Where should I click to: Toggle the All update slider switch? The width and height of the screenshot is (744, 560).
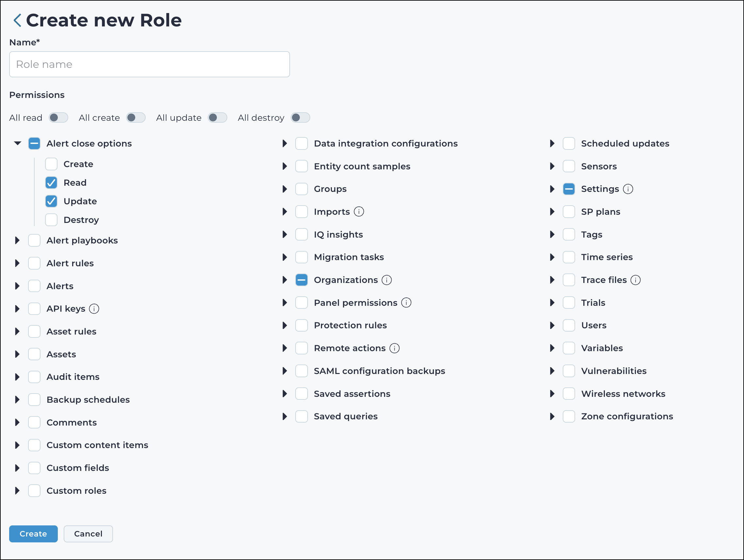[217, 118]
